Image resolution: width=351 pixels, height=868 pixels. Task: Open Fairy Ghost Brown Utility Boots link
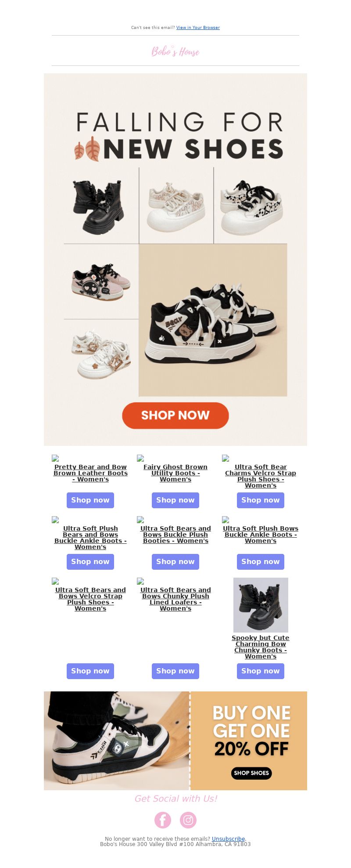[175, 473]
